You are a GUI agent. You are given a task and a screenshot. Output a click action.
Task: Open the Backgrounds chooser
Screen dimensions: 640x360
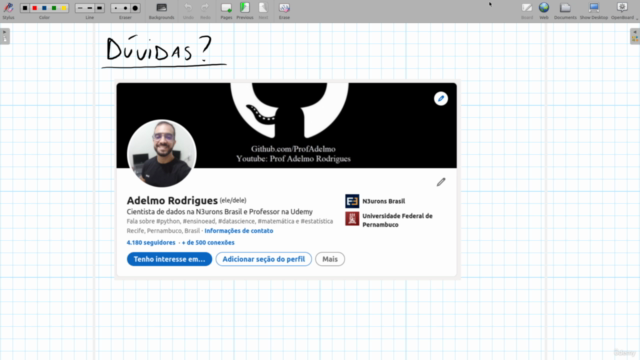pyautogui.click(x=161, y=10)
